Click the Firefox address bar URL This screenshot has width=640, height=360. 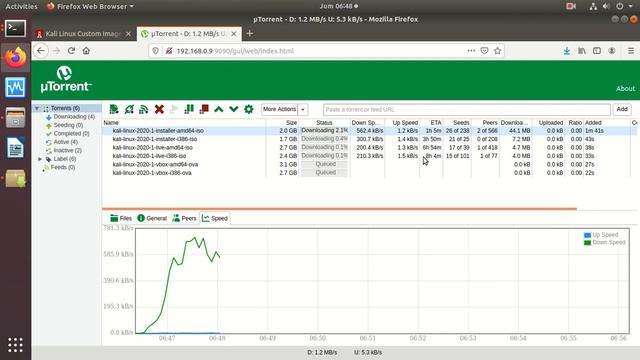tap(235, 51)
